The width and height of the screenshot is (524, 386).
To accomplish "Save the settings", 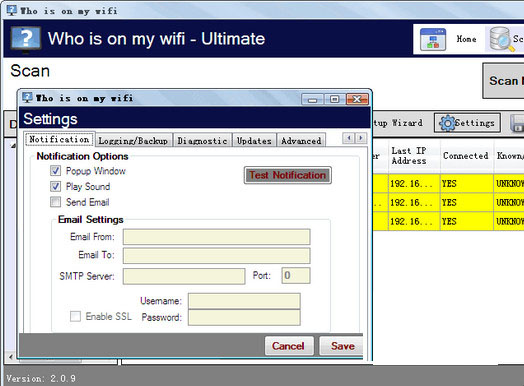I will pos(341,346).
